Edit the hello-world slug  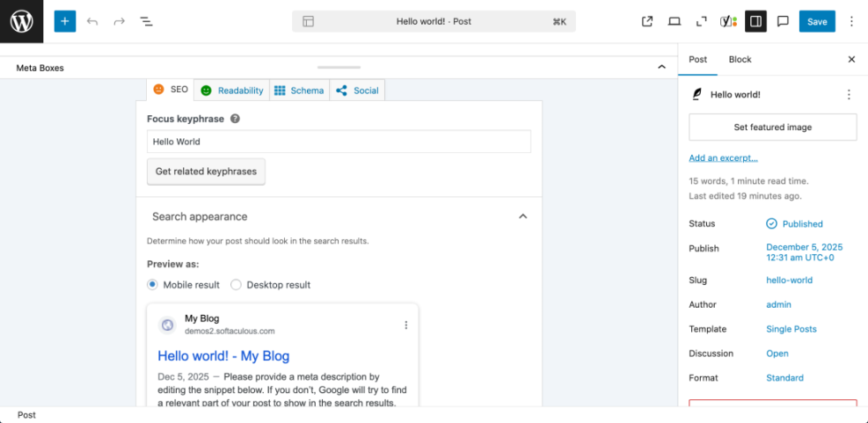click(x=789, y=281)
